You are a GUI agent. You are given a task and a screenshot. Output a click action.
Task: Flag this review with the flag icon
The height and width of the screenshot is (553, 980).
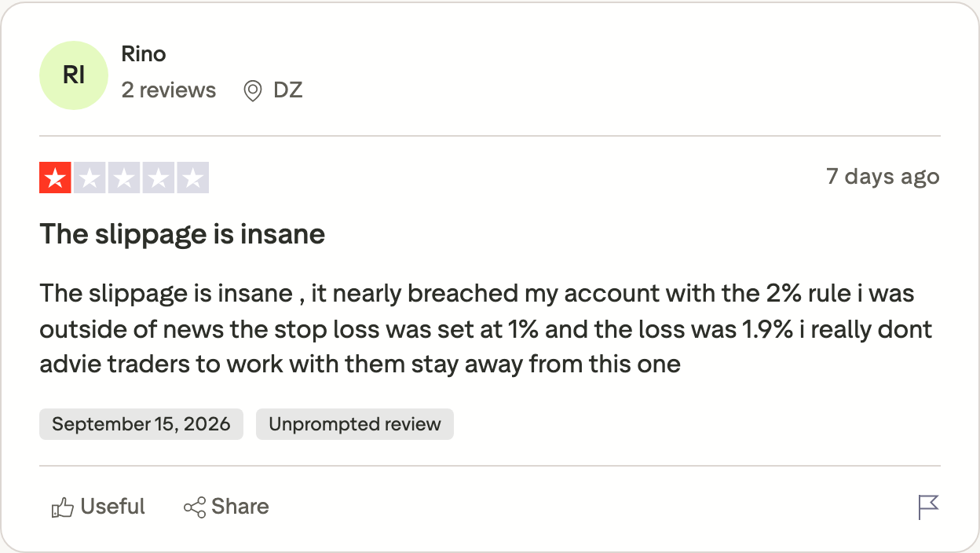(928, 507)
